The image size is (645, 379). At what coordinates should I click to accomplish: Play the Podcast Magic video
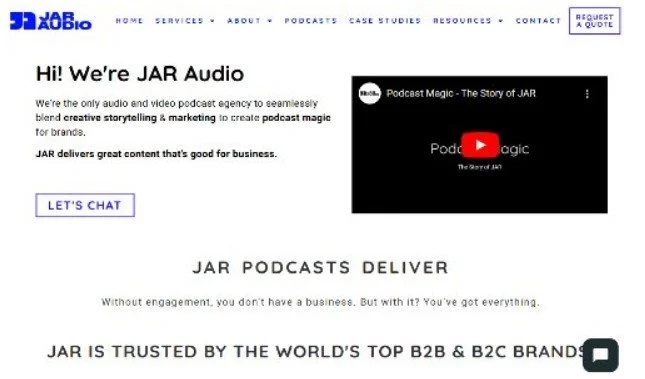[480, 145]
